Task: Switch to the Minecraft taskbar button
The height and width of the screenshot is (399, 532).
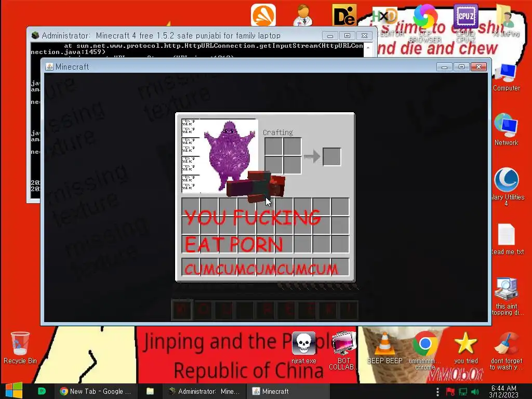Action: tap(288, 391)
